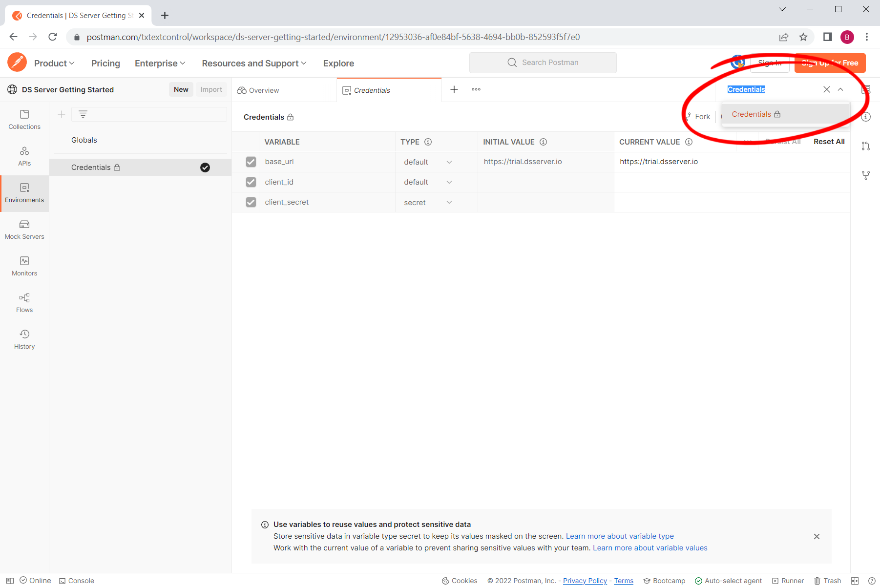Click the filter icon in environments list
Viewport: 880px width, 588px height.
(x=83, y=114)
